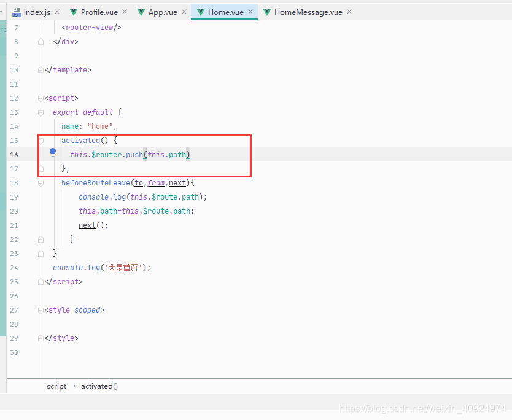The width and height of the screenshot is (512, 420).
Task: Click the Vue icon on HomeMessage.vue tab
Action: pyautogui.click(x=267, y=12)
